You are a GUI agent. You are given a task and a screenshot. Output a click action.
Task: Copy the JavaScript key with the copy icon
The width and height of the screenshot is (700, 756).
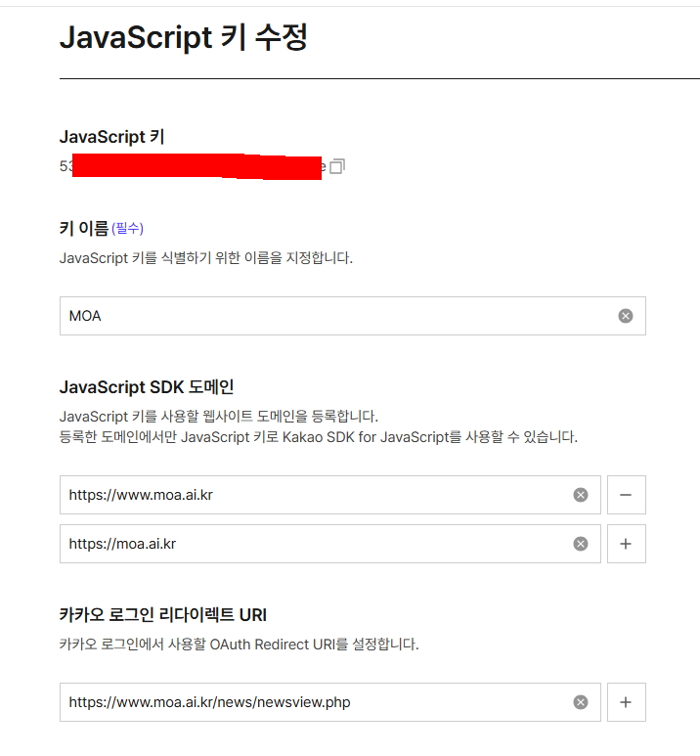[337, 167]
